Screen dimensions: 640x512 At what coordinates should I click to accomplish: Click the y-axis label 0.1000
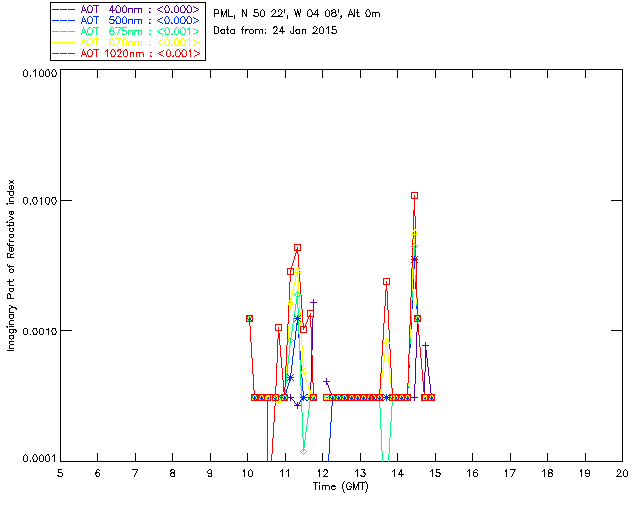pyautogui.click(x=39, y=73)
